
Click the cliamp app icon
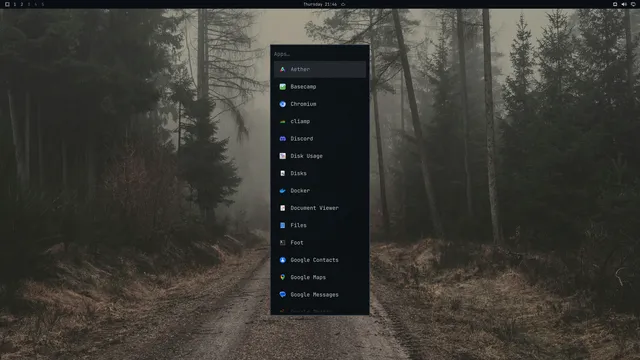282,121
